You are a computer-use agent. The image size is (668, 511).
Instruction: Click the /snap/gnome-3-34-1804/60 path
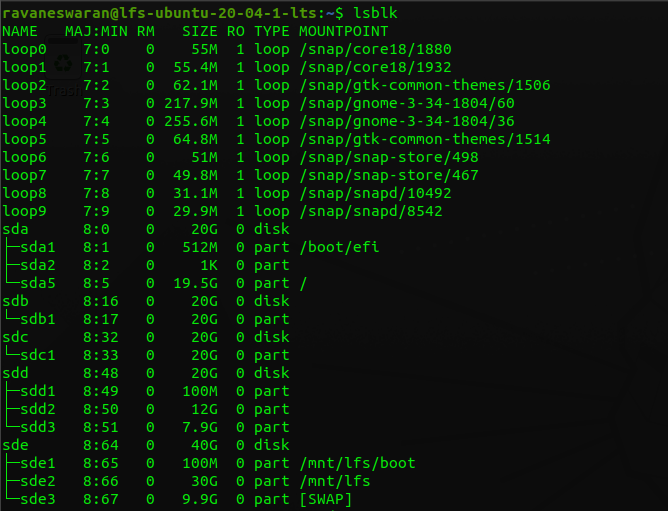(407, 103)
